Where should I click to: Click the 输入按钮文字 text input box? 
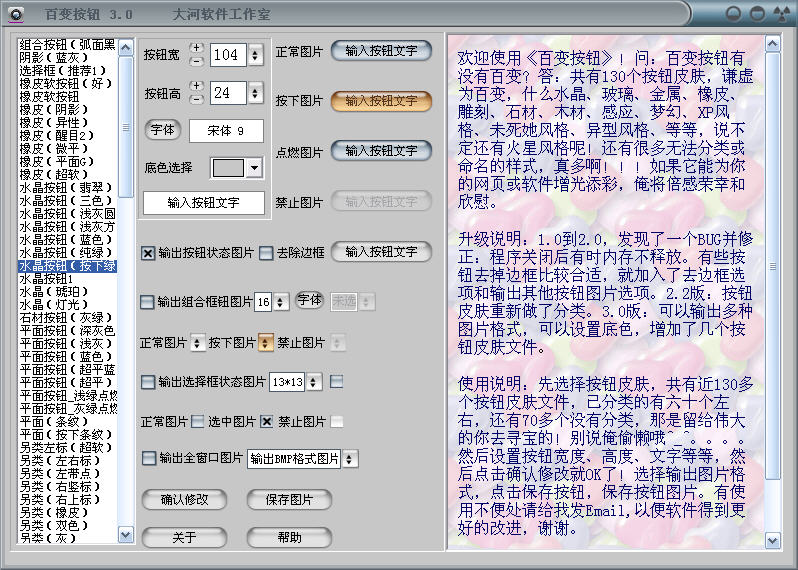(204, 203)
